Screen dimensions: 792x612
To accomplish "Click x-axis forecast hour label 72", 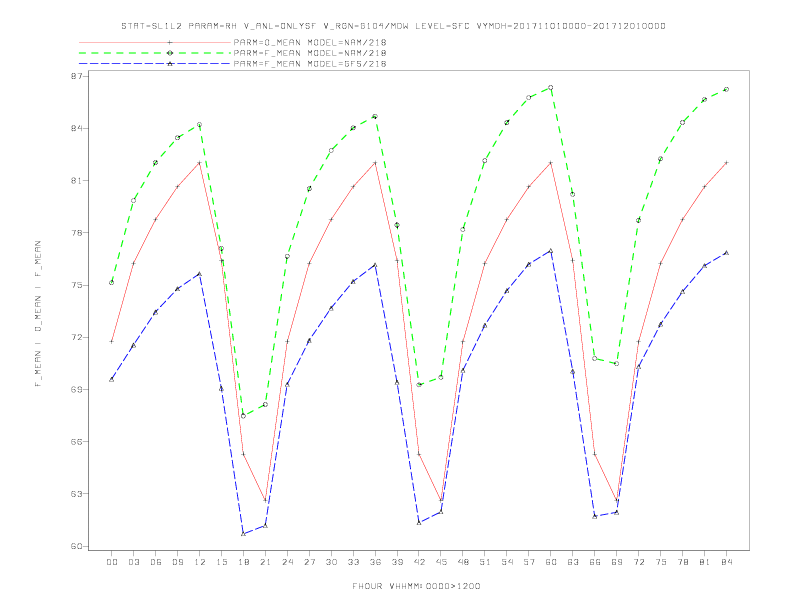I will click(x=638, y=562).
